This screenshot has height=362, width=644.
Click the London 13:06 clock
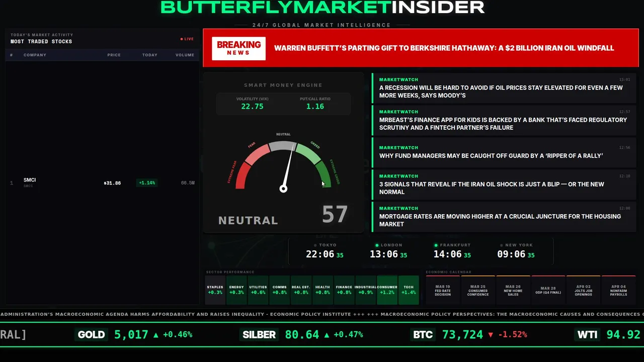tap(388, 254)
